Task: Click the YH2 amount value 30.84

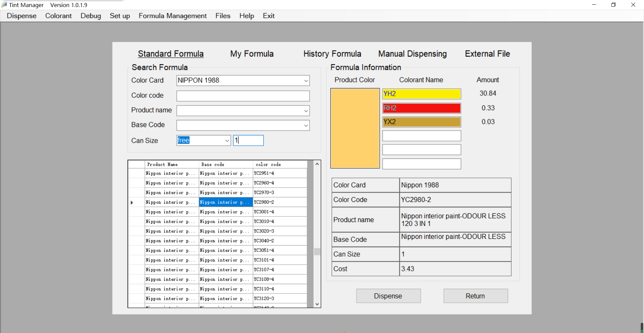Action: click(488, 93)
